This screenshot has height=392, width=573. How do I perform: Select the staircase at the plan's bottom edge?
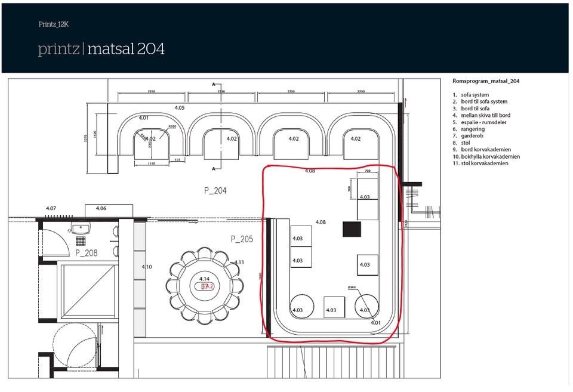[x=331, y=362]
